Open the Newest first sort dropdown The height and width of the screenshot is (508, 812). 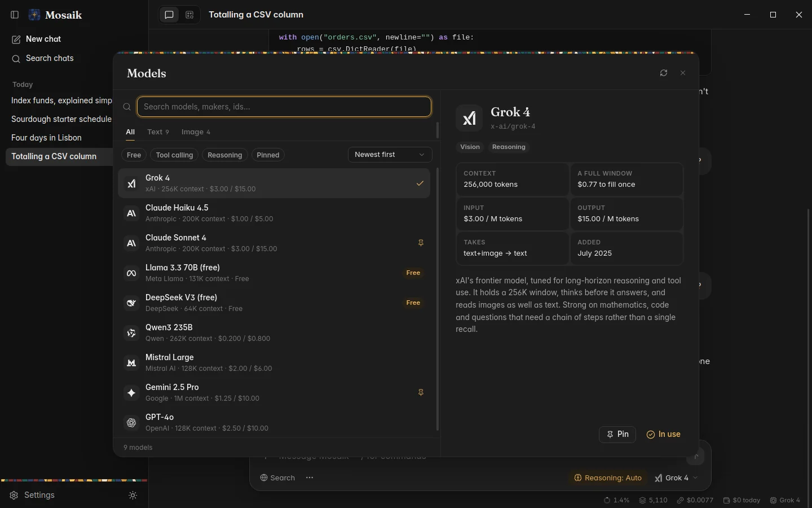pos(390,155)
